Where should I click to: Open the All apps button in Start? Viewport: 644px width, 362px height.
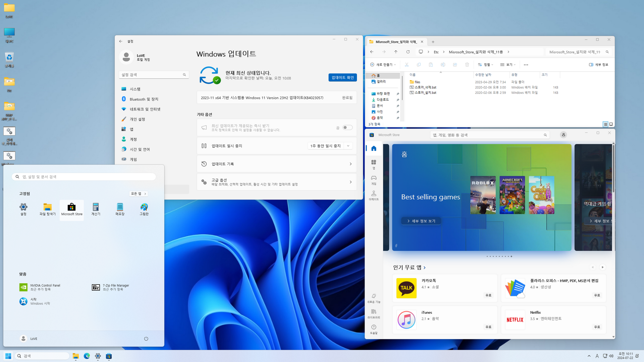(x=138, y=194)
